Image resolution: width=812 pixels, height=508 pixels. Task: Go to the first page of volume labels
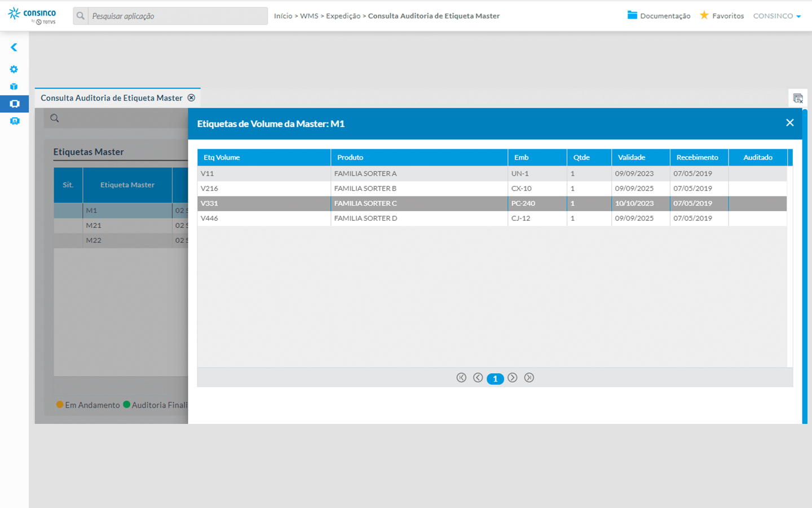[x=461, y=378]
